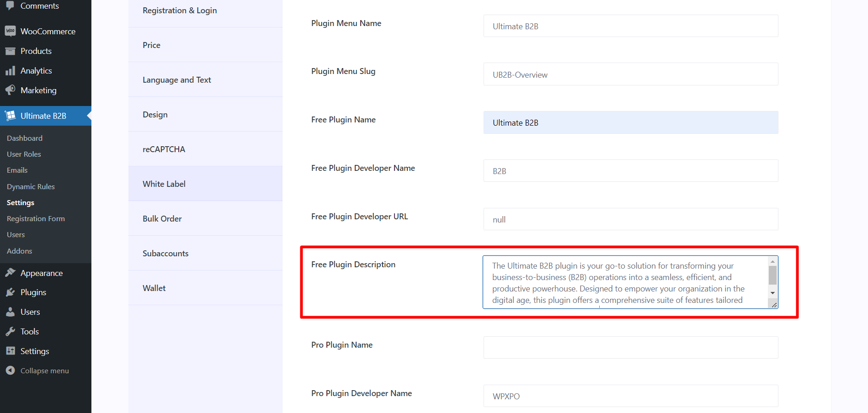Image resolution: width=868 pixels, height=413 pixels.
Task: Click the description textarea scroll down arrow
Action: pos(773,293)
